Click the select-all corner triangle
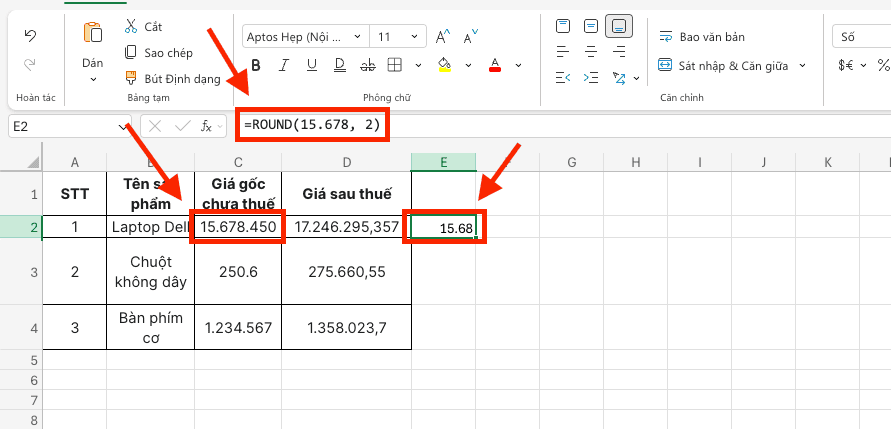Viewport: 891px width, 429px height. pyautogui.click(x=34, y=161)
